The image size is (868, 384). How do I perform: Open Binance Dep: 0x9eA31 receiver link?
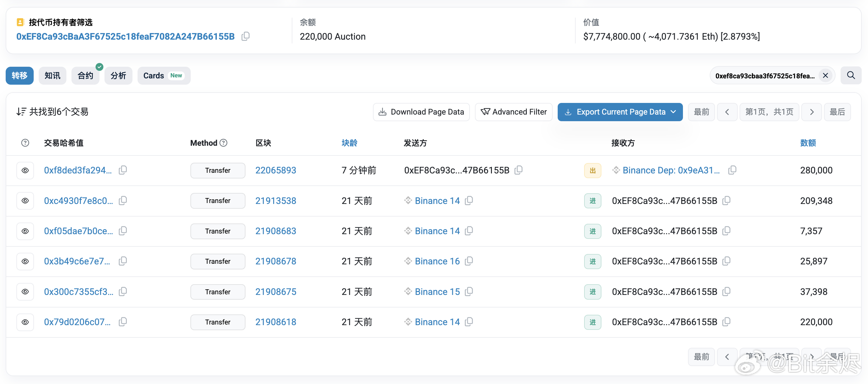tap(671, 170)
